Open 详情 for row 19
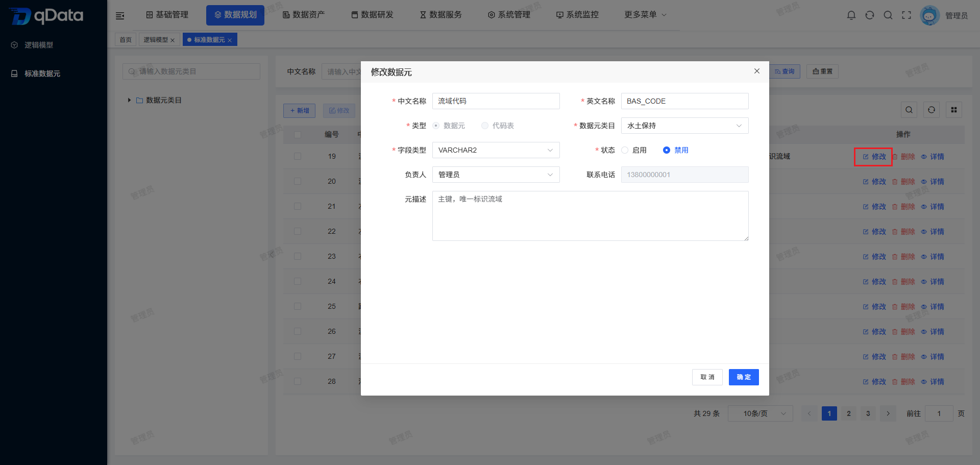The width and height of the screenshot is (980, 465). click(x=933, y=157)
